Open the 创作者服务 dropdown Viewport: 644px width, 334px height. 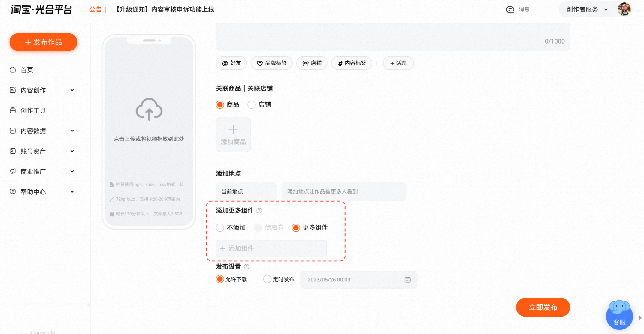point(587,9)
